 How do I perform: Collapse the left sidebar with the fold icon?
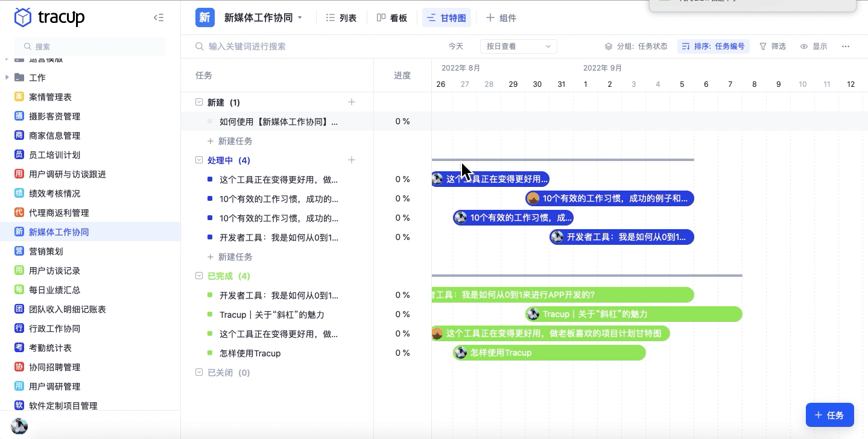point(159,17)
